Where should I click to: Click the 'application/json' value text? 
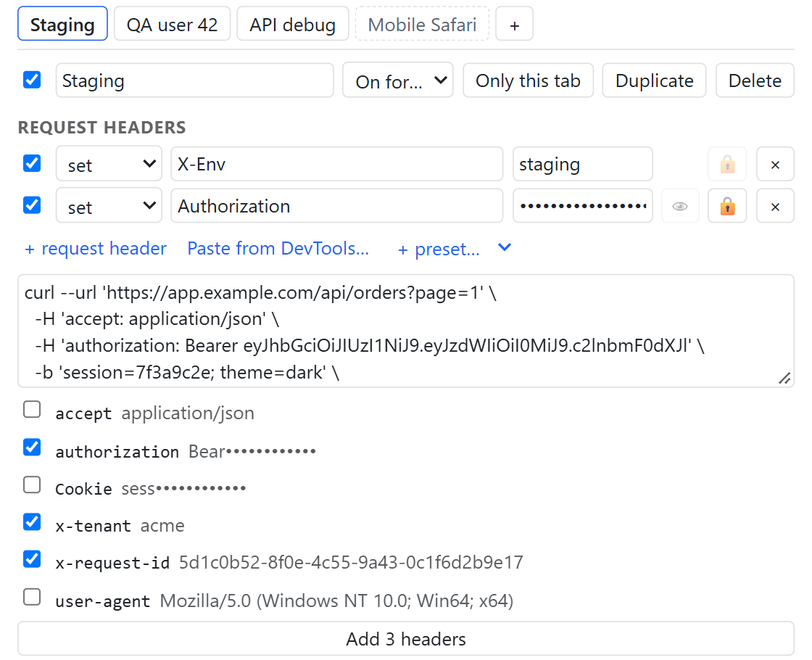pyautogui.click(x=188, y=413)
